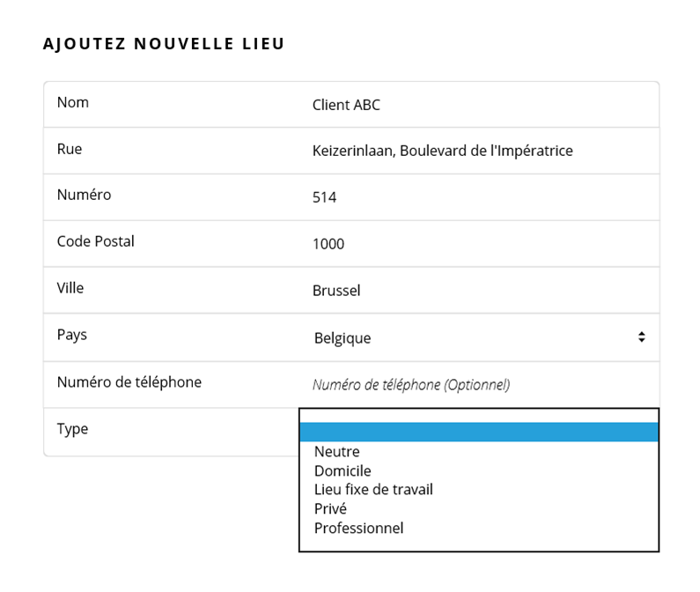Select Professionnel in the Type dropdown

coord(358,529)
